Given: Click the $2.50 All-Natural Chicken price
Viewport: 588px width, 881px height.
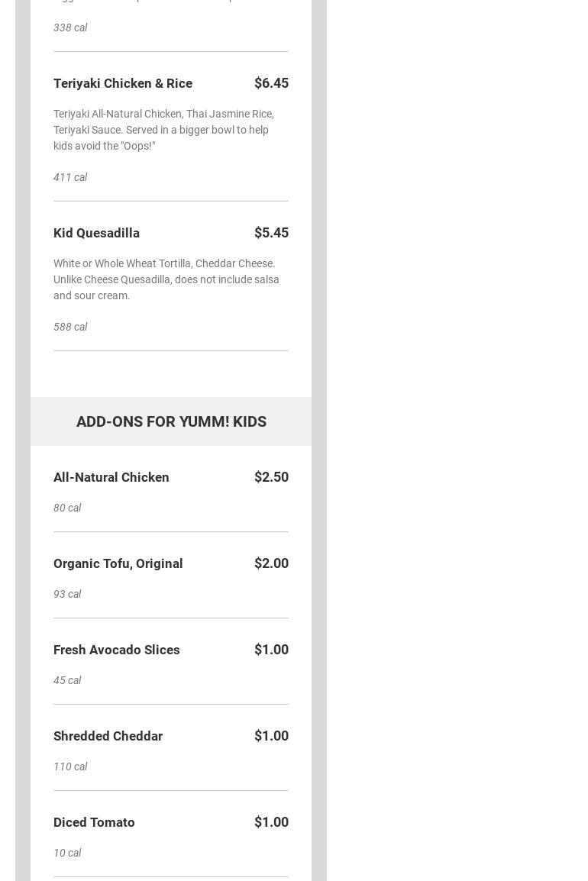Looking at the screenshot, I should click(271, 477).
